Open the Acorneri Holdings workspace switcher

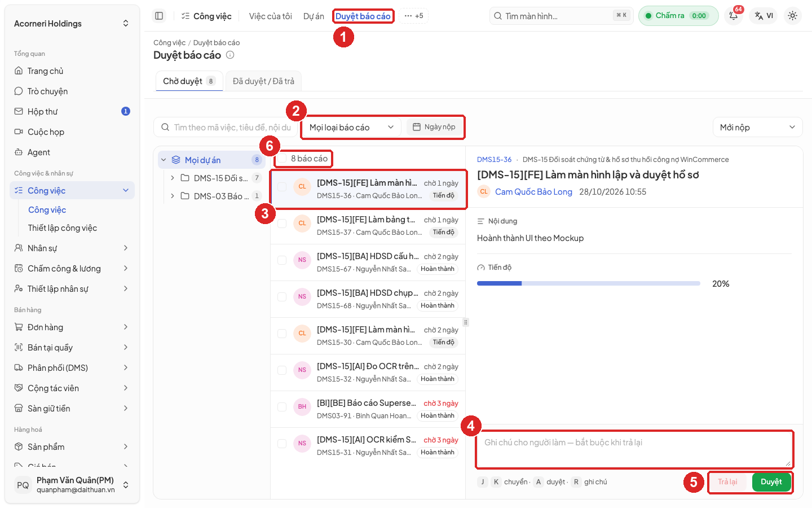click(72, 24)
